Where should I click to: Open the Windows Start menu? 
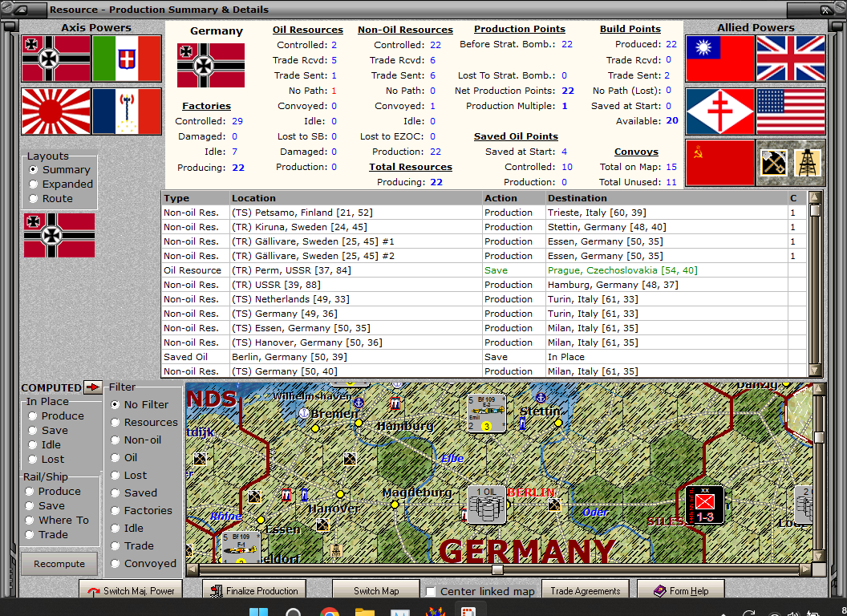pos(259,612)
